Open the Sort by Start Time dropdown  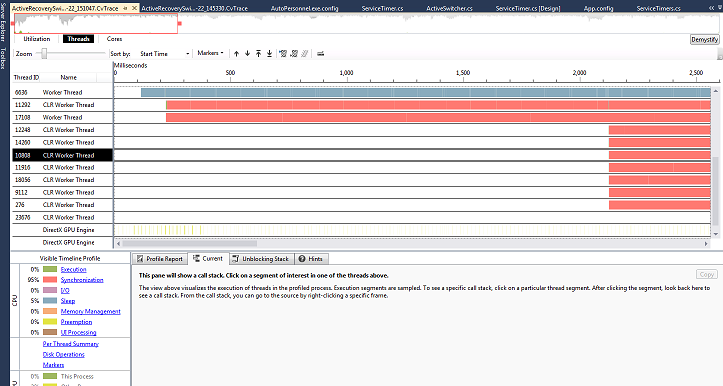165,53
